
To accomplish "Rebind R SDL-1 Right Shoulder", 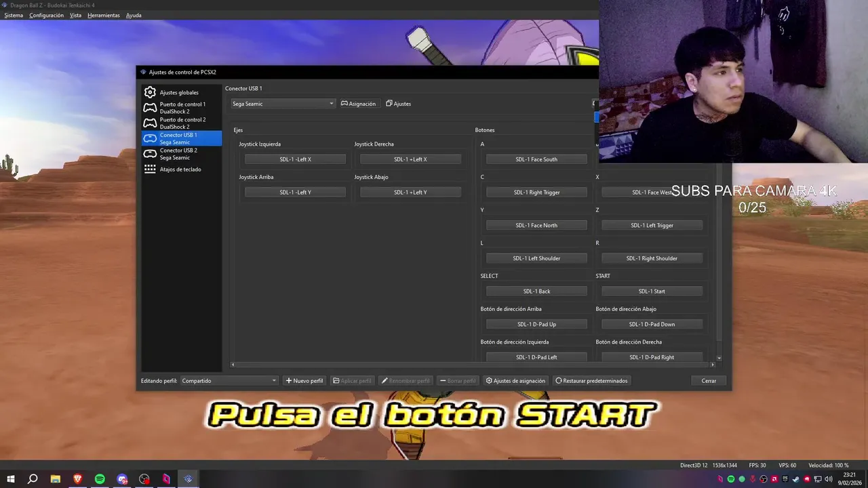I will point(652,258).
